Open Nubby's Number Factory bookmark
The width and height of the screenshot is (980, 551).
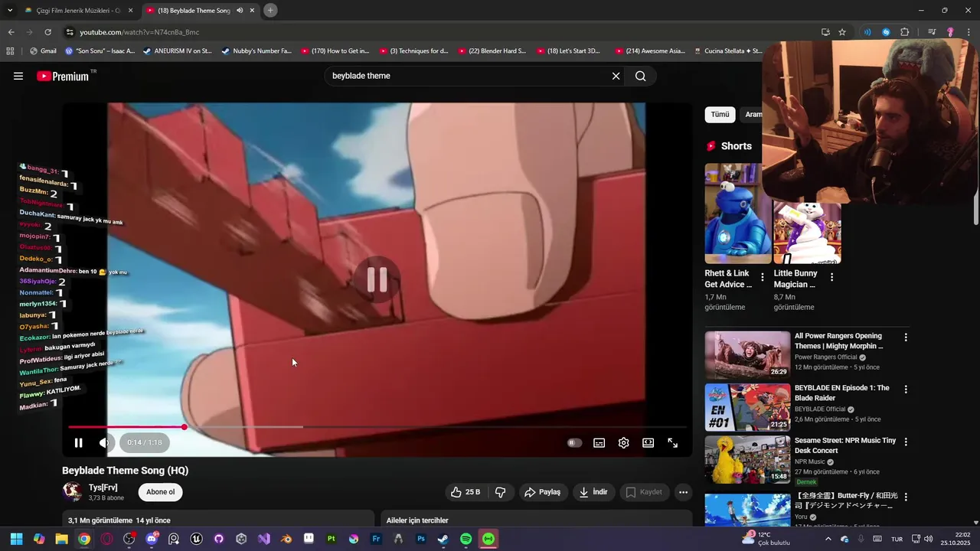pos(256,51)
